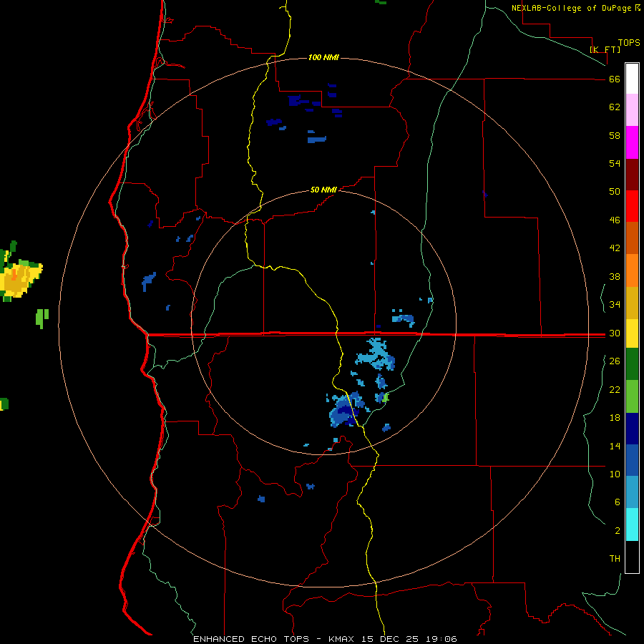
Task: Click the 46 legend value
Action: coord(615,220)
